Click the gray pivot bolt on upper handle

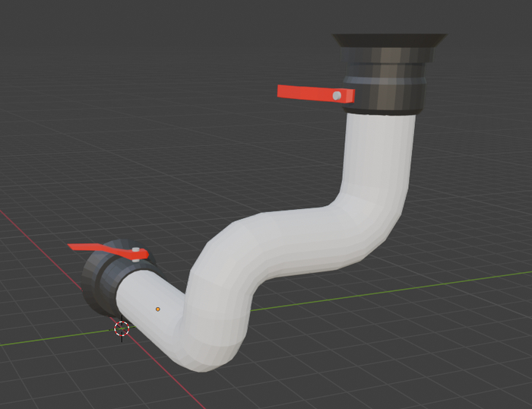click(337, 95)
